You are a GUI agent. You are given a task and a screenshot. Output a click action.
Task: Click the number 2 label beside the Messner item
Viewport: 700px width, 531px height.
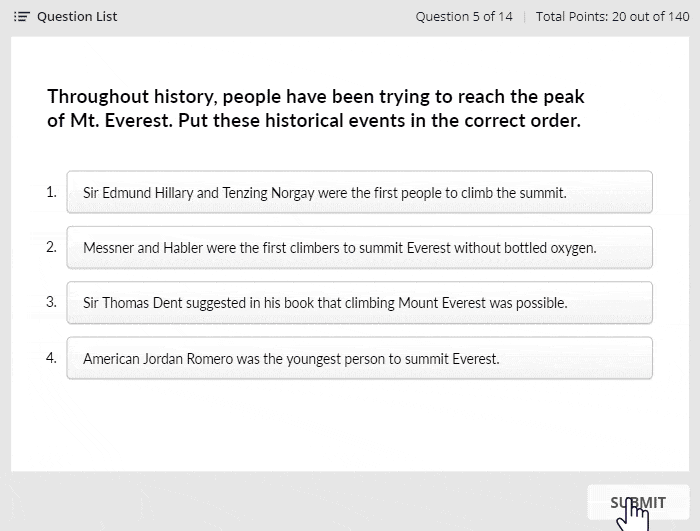tap(51, 247)
